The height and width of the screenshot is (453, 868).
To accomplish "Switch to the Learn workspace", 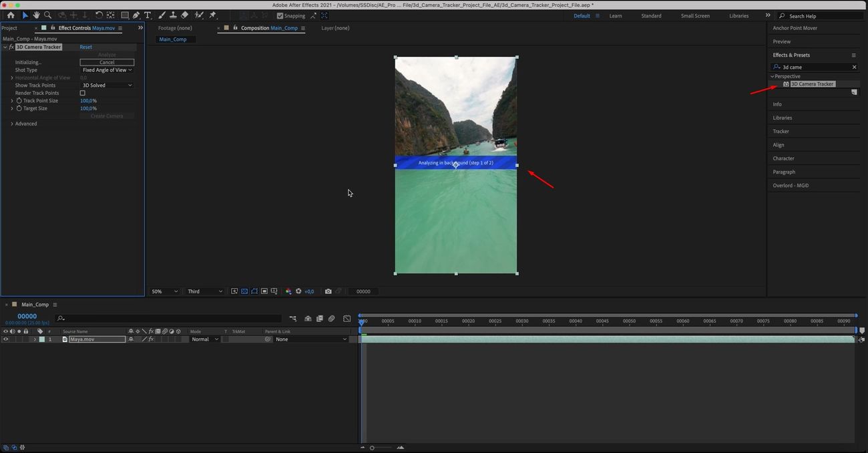I will coord(615,16).
